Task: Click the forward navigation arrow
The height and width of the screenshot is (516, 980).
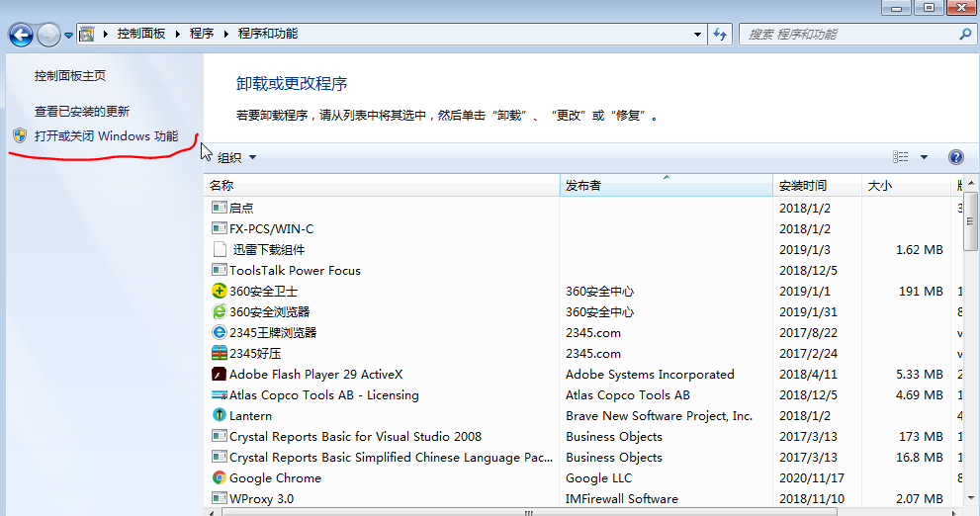Action: pyautogui.click(x=48, y=35)
